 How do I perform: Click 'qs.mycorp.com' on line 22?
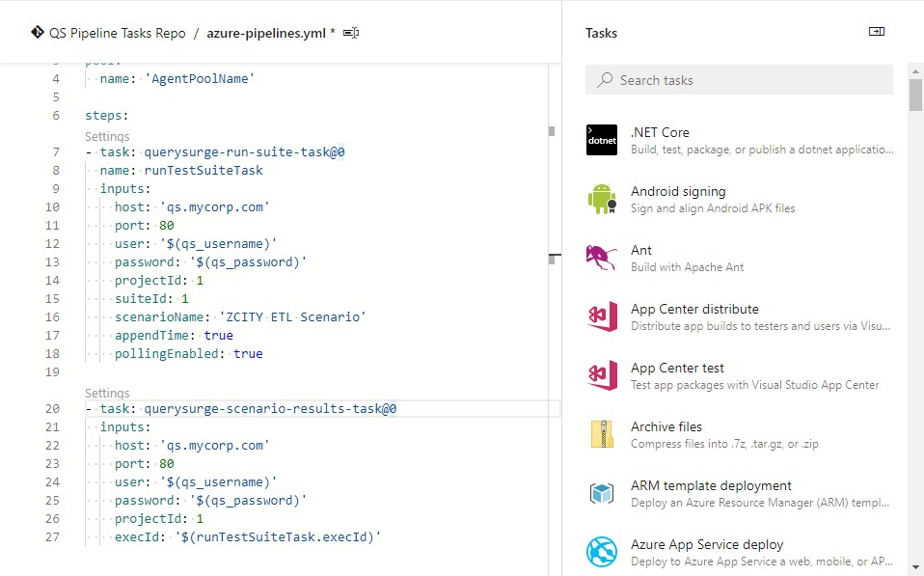pos(214,445)
